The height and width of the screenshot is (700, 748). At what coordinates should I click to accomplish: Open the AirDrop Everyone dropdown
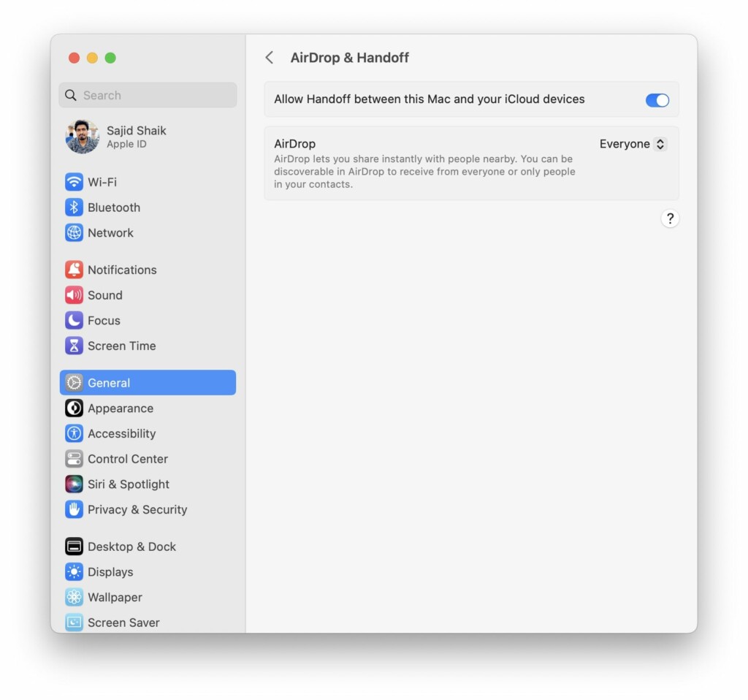[x=633, y=144]
